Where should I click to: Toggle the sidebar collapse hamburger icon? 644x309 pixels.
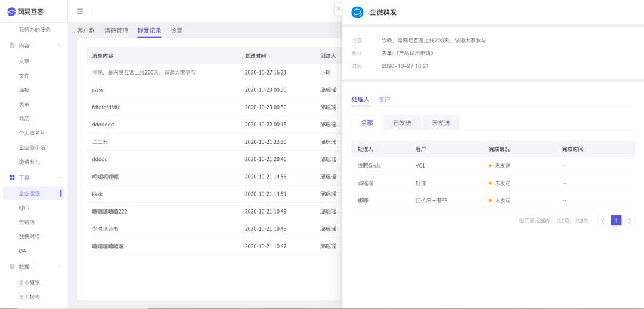(x=80, y=11)
